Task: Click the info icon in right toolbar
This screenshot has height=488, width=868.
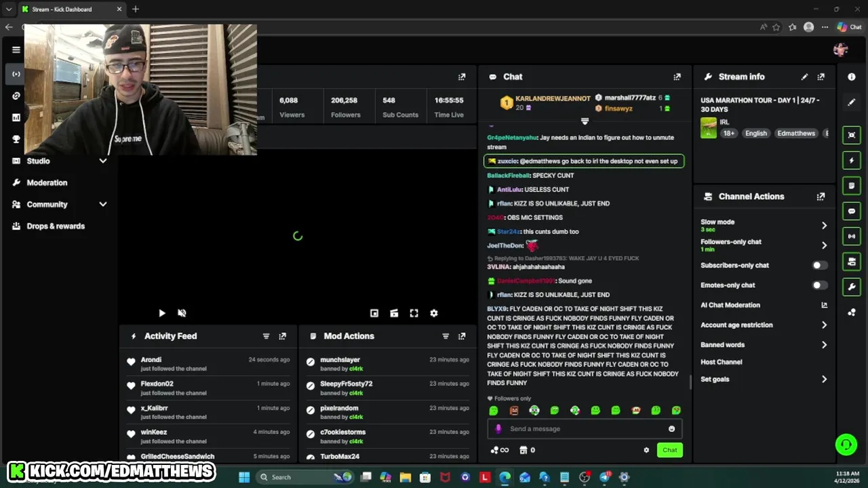Action: coord(852,77)
